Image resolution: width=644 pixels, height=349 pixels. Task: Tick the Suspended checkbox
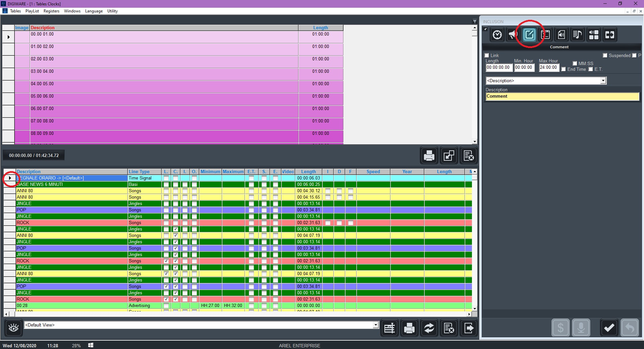[x=605, y=55]
